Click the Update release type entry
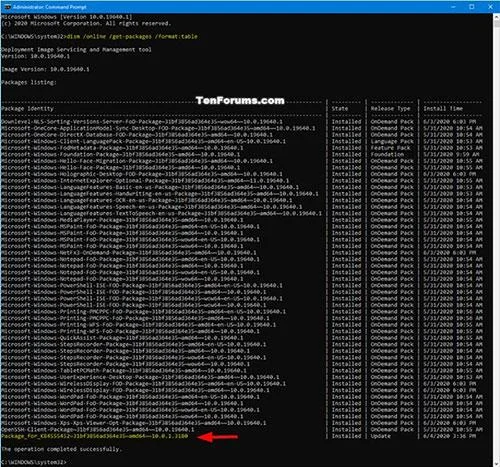Image resolution: width=500 pixels, height=467 pixels. click(x=380, y=436)
